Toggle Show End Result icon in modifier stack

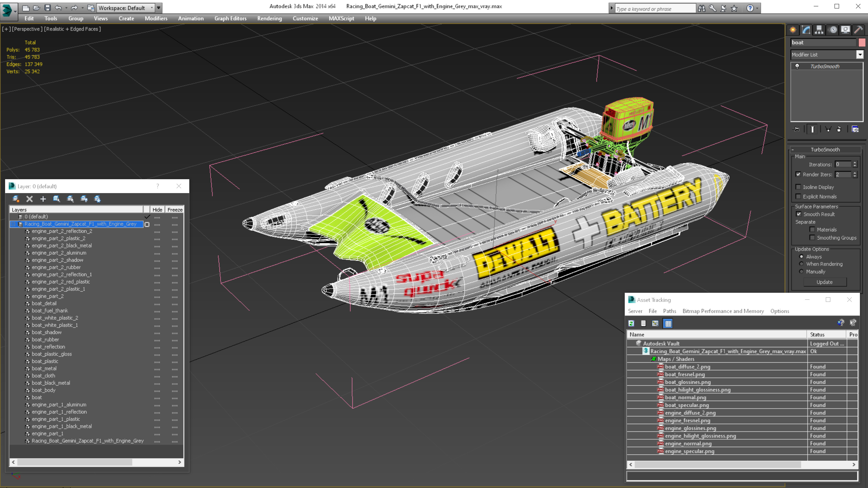click(x=813, y=129)
